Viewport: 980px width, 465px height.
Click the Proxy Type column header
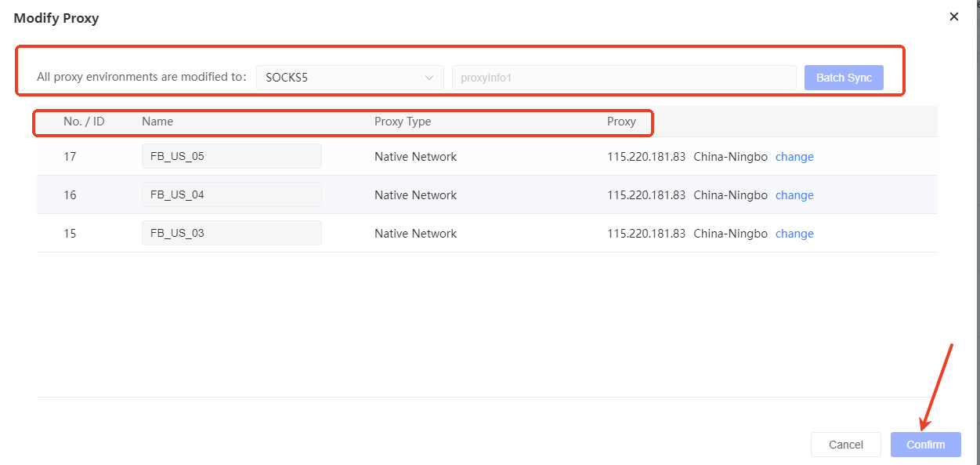pos(403,122)
